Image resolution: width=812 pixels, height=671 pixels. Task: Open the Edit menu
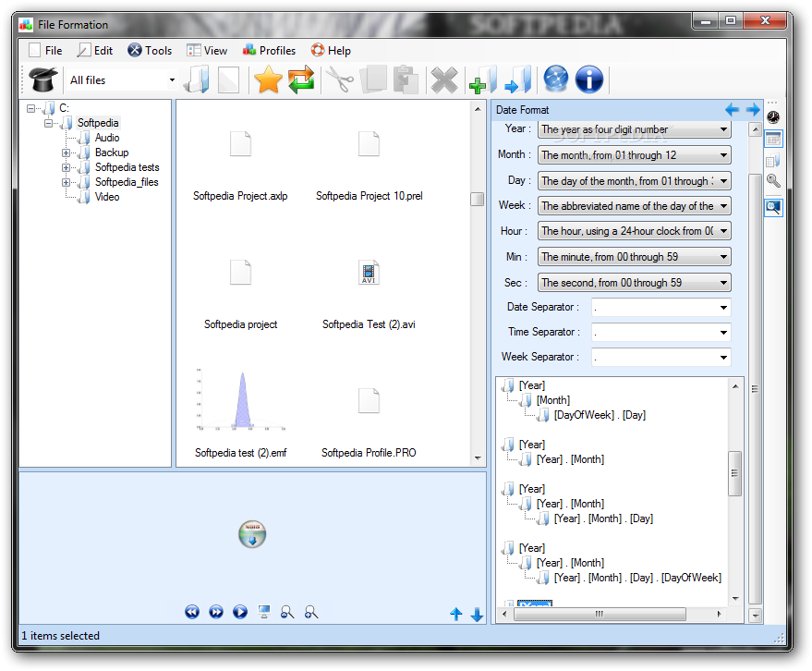click(95, 50)
